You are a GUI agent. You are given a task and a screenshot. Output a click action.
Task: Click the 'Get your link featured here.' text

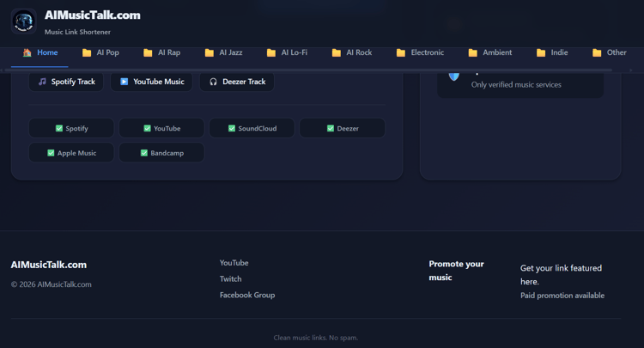tap(561, 275)
